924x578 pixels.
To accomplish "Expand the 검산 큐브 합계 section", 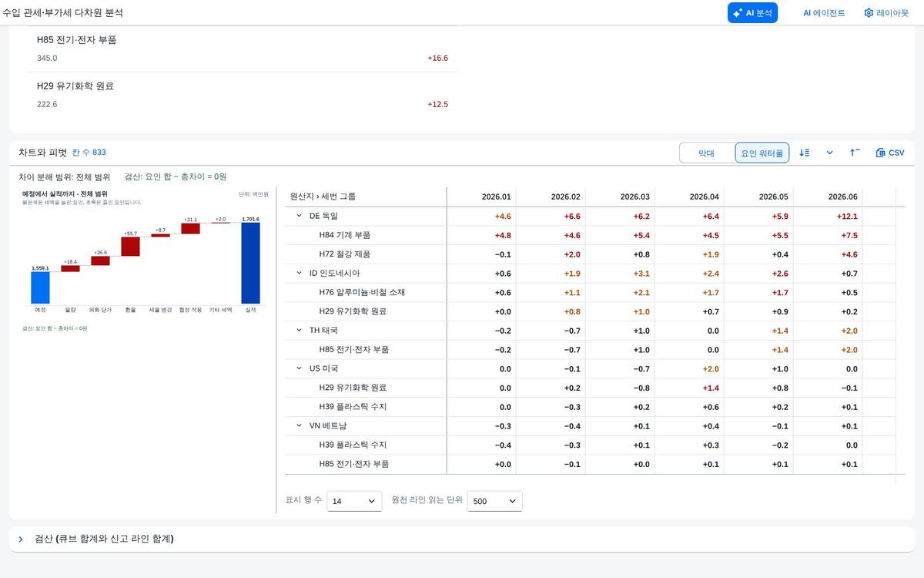I will tap(21, 539).
